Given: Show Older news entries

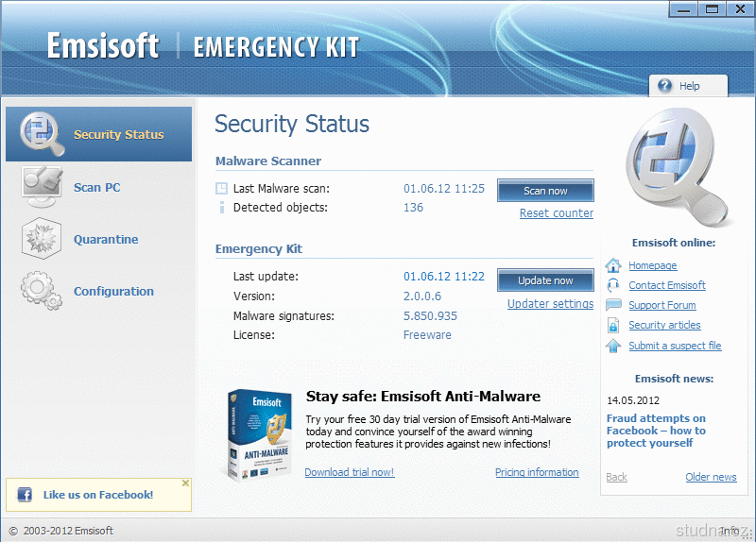Looking at the screenshot, I should click(711, 477).
